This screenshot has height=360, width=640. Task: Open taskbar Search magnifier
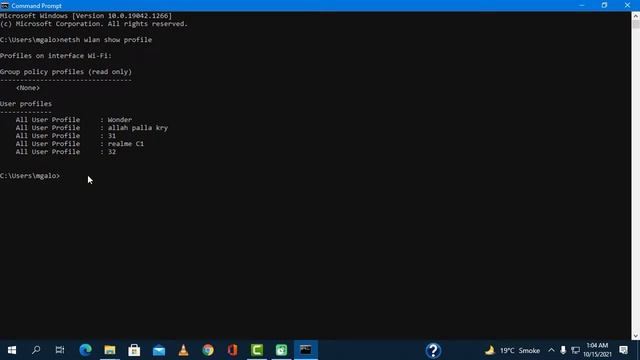coord(36,350)
